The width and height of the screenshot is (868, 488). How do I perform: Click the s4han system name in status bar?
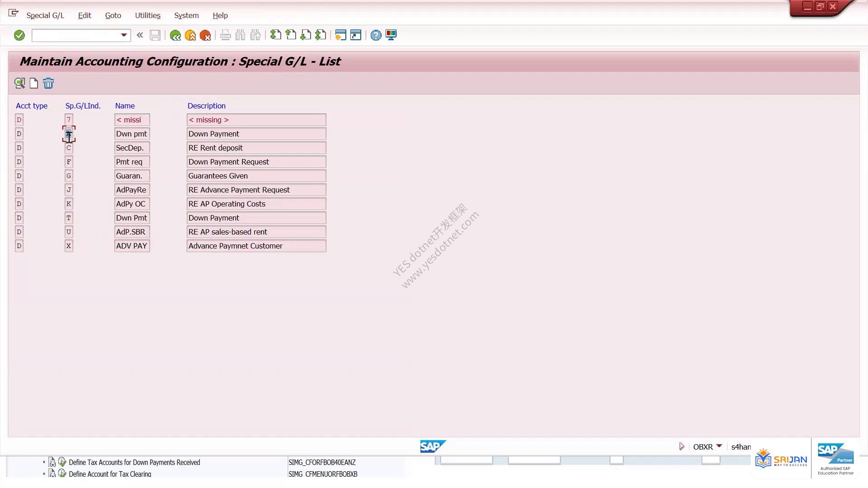(x=741, y=446)
